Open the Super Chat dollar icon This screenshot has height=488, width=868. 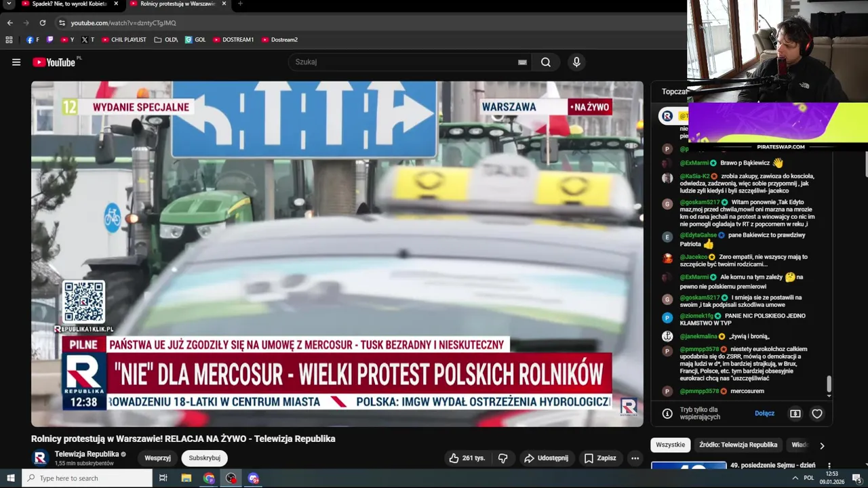pyautogui.click(x=795, y=413)
